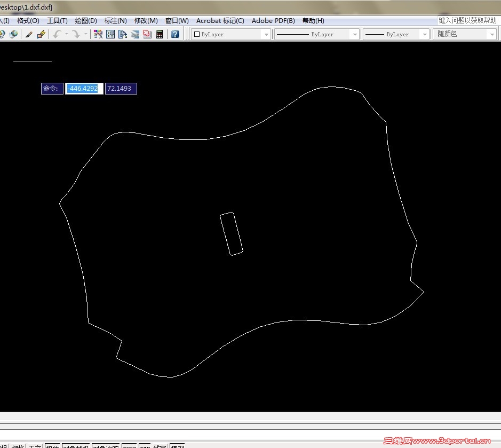
Task: Launch the QuickCalc calculator icon
Action: coord(160,34)
